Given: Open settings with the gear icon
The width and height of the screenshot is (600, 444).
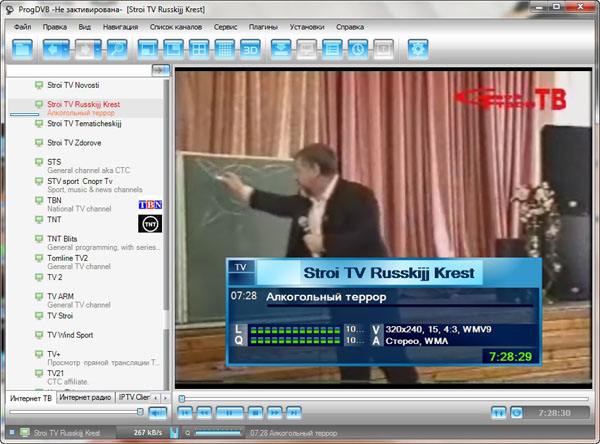Looking at the screenshot, I should (x=418, y=48).
